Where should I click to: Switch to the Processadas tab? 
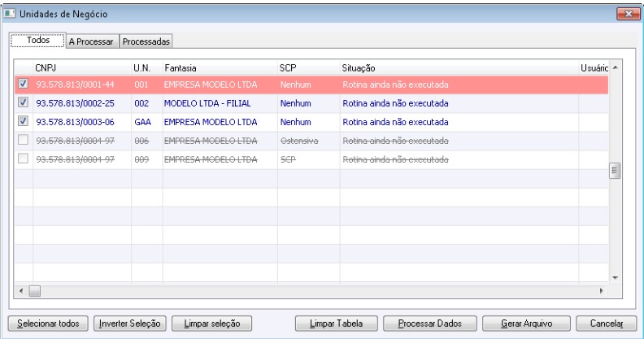tap(146, 41)
